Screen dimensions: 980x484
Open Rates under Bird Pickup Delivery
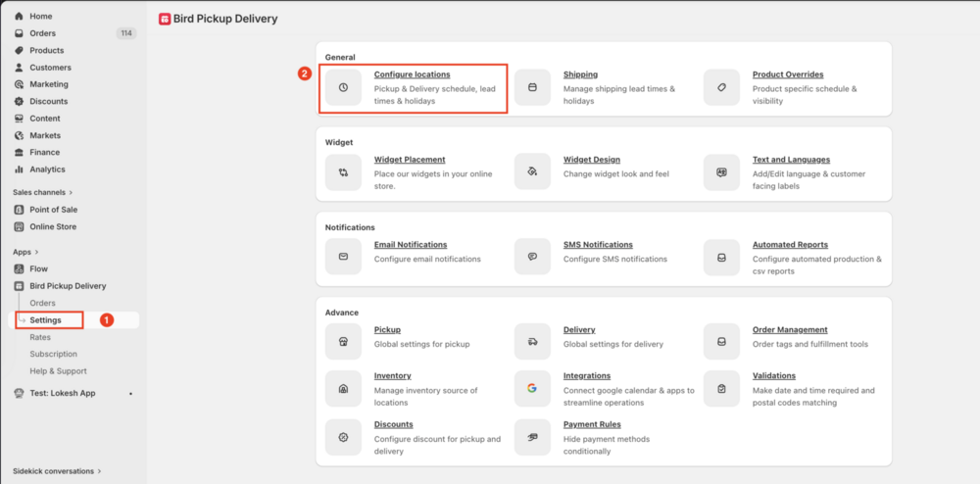tap(40, 337)
